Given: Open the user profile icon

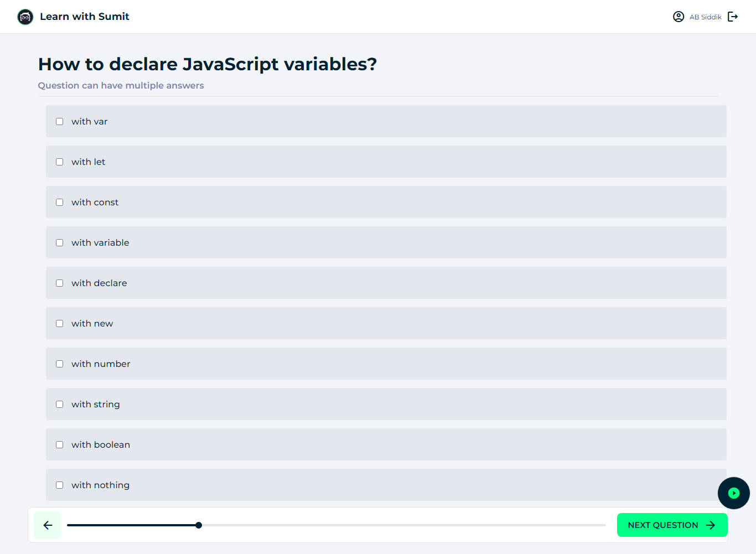Looking at the screenshot, I should pyautogui.click(x=679, y=17).
